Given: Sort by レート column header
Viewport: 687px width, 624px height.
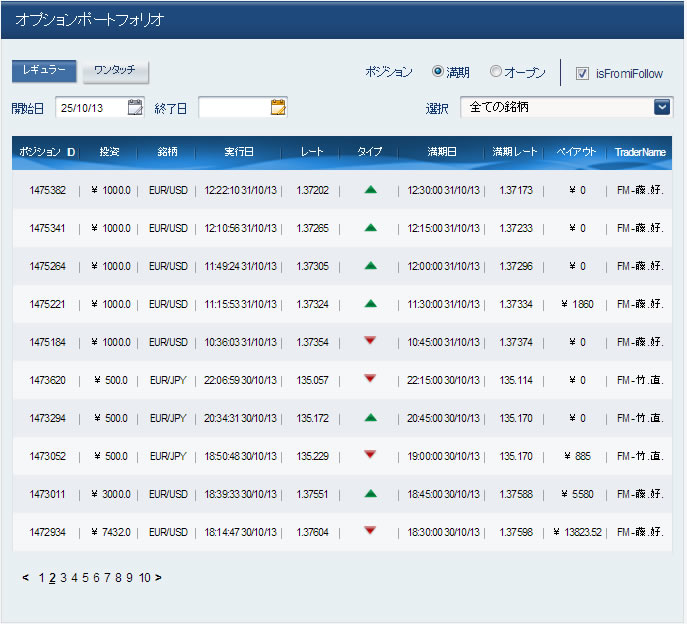Looking at the screenshot, I should click(312, 152).
